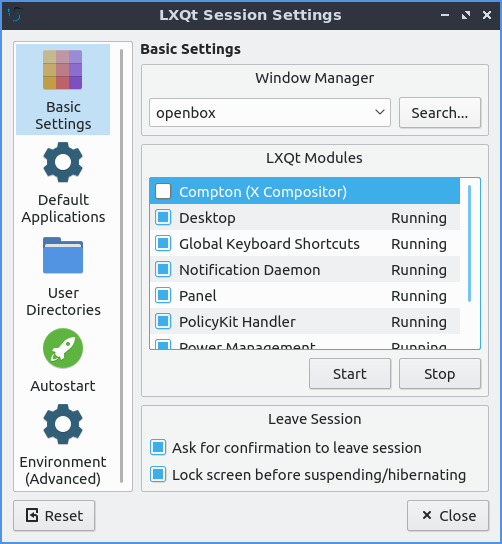Viewport: 502px width, 544px height.
Task: Select the Panel module row
Action: [305, 296]
